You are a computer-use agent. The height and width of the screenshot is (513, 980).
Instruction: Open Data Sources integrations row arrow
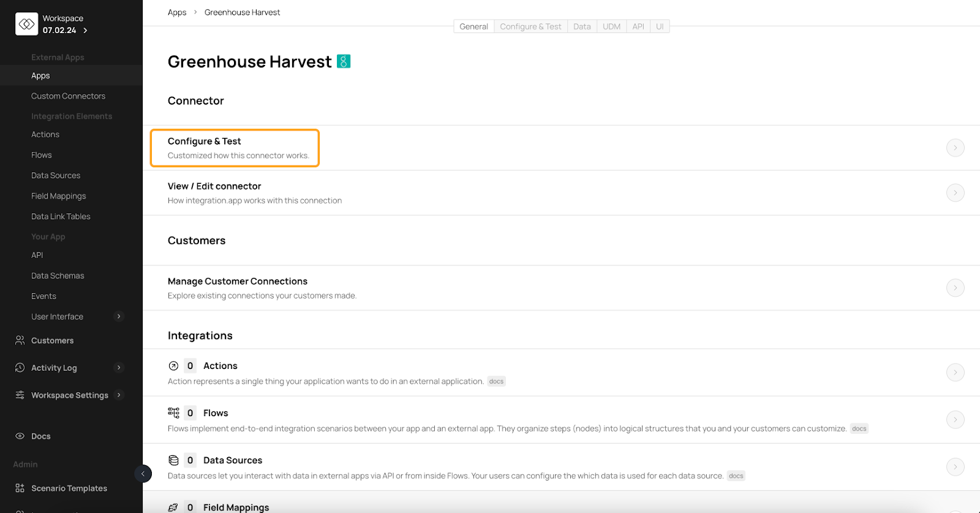click(956, 466)
